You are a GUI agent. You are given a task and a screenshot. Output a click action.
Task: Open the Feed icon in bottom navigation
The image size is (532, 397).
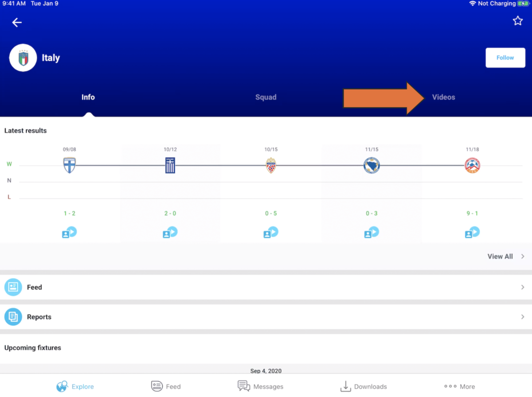click(166, 386)
